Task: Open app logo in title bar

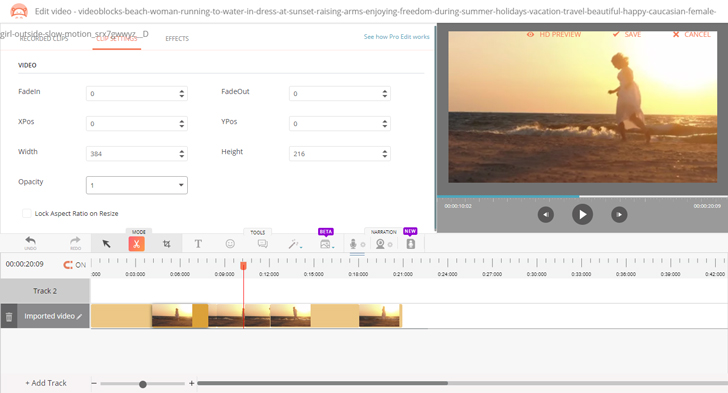Action: tap(19, 11)
